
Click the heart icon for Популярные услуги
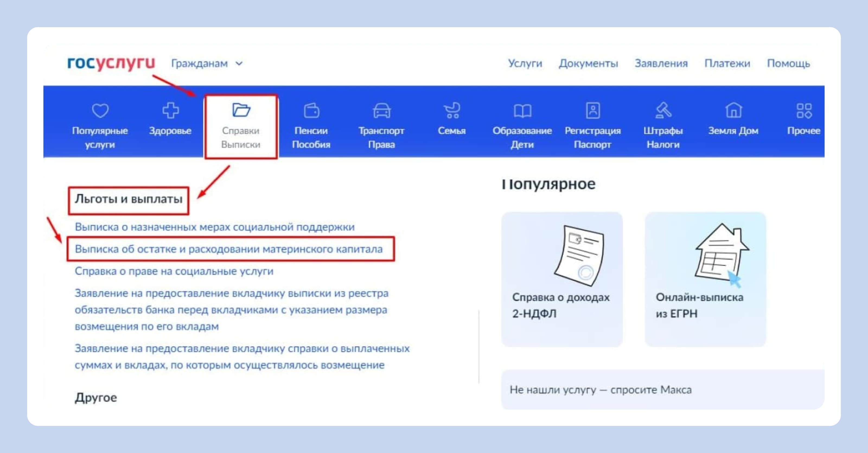tap(100, 111)
